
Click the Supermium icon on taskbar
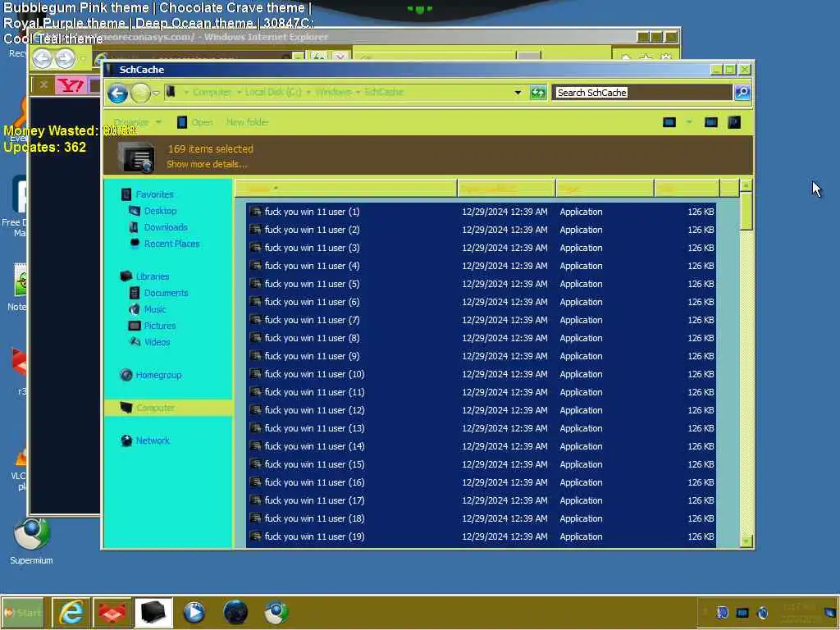(x=276, y=612)
